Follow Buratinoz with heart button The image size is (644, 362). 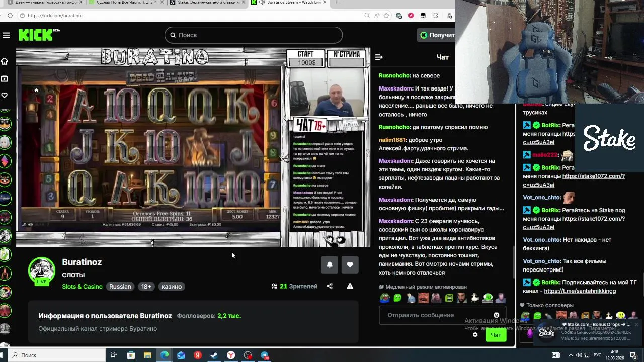pyautogui.click(x=350, y=264)
